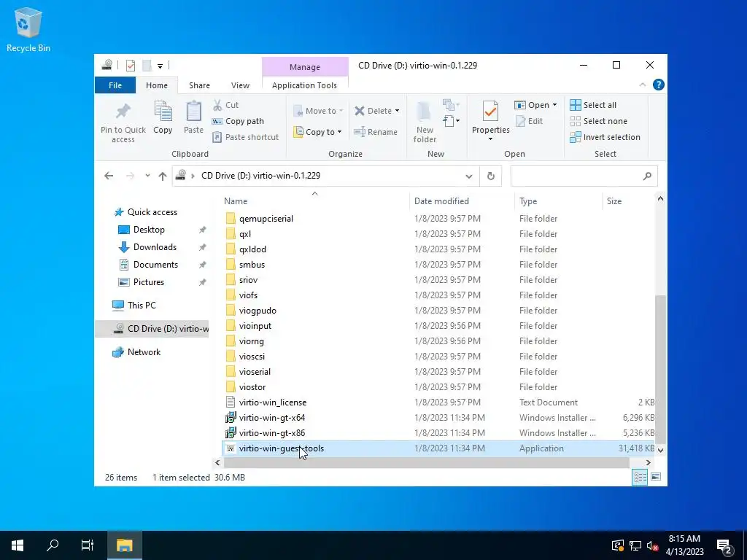Click the Cut scissors icon
This screenshot has width=747, height=560.
pyautogui.click(x=217, y=105)
